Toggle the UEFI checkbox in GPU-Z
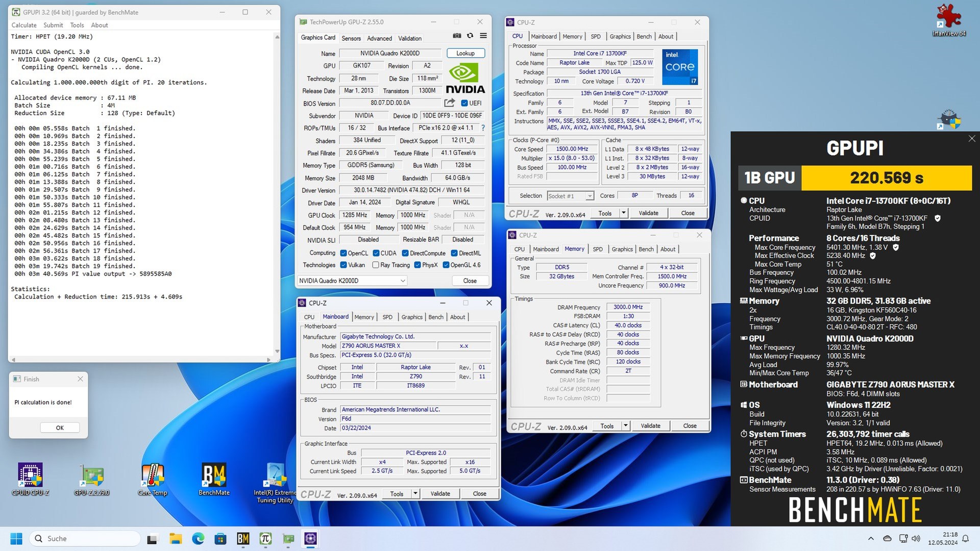 click(x=464, y=103)
